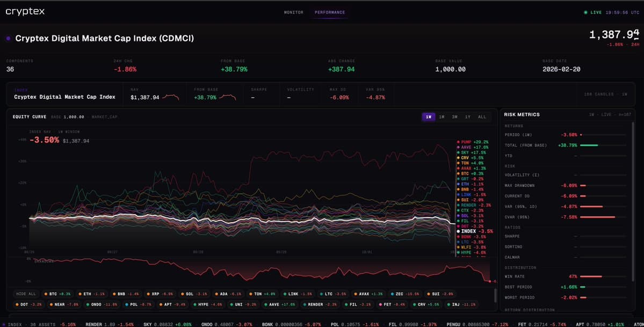Select the 1W chart range

click(429, 117)
